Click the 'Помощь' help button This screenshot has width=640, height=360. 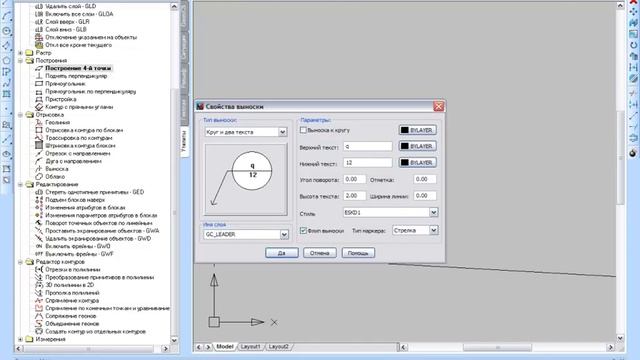[358, 253]
